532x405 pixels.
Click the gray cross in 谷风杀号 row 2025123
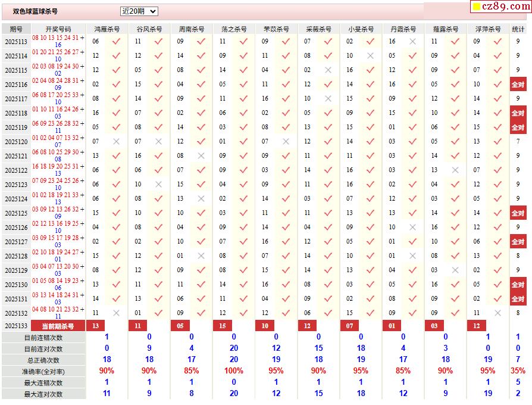[158, 185]
